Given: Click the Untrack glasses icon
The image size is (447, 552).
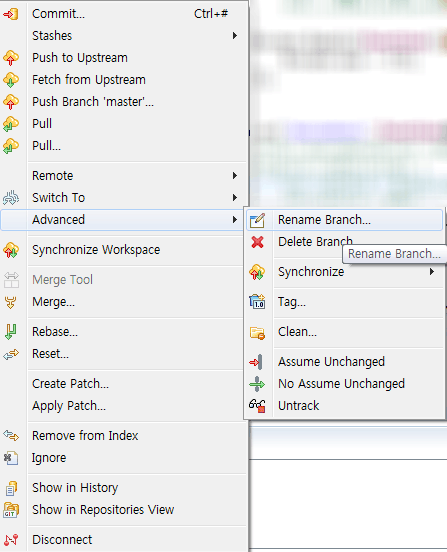Looking at the screenshot, I should (x=257, y=406).
